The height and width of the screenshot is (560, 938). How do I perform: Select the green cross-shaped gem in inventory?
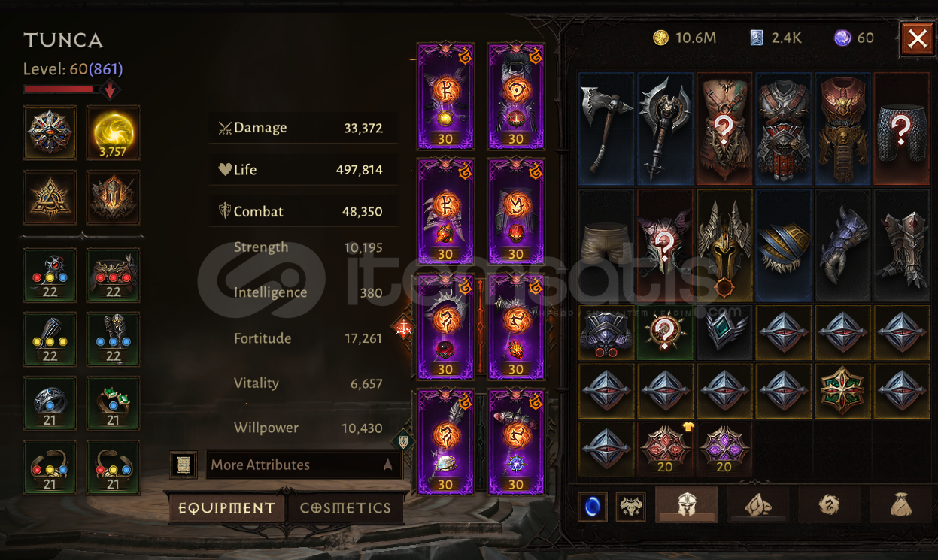(x=842, y=390)
